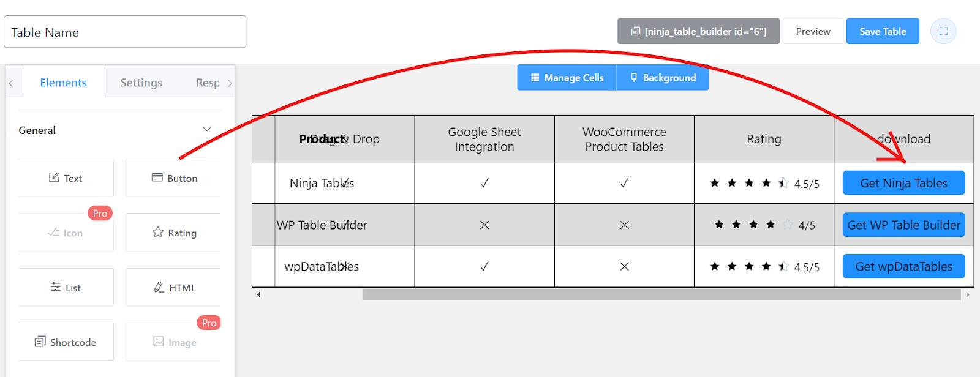The height and width of the screenshot is (377, 980).
Task: Open the Background options
Action: pos(663,78)
